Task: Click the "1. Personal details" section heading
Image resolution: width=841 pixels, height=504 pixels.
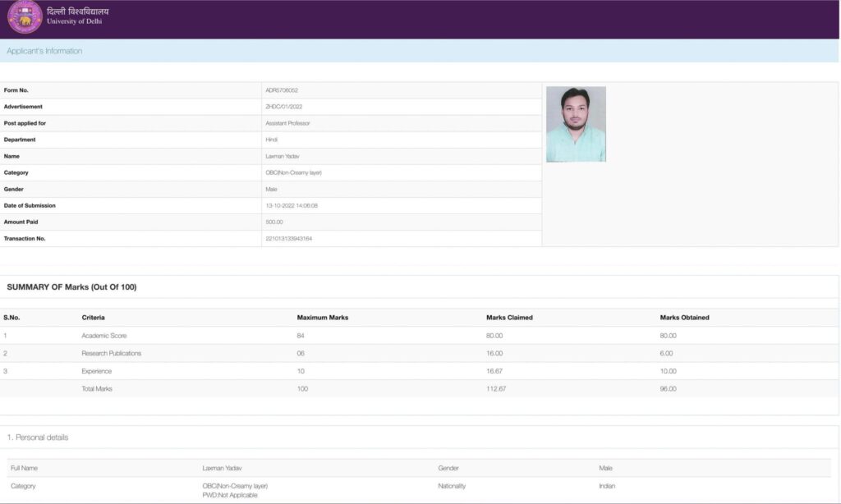Action: (x=38, y=438)
